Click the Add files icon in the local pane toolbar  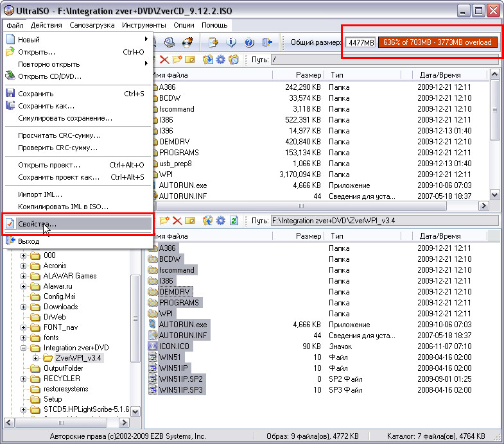click(207, 220)
